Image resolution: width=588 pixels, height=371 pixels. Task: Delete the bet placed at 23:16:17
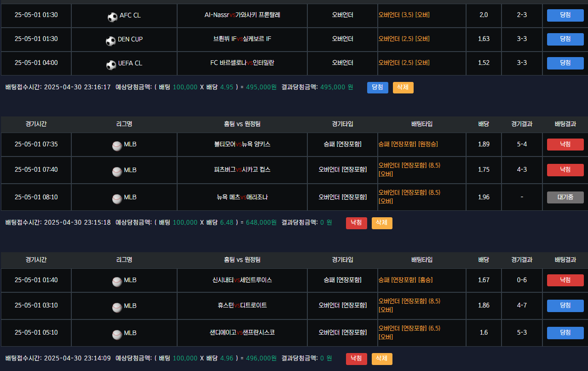click(403, 87)
